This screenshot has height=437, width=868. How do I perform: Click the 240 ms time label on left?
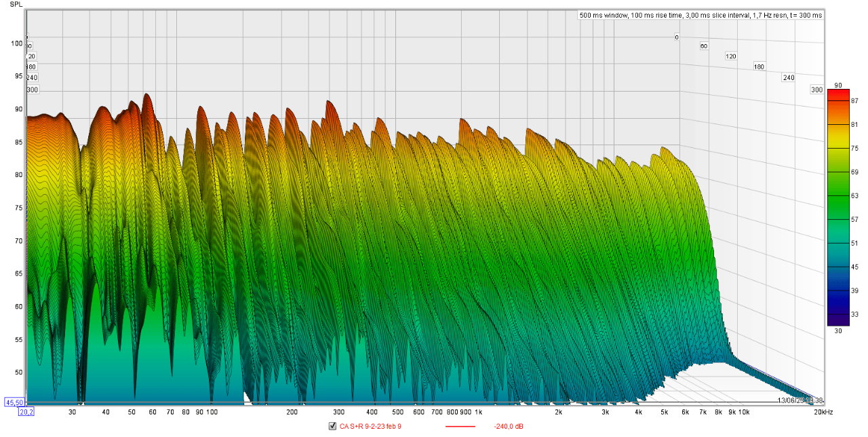tap(32, 77)
